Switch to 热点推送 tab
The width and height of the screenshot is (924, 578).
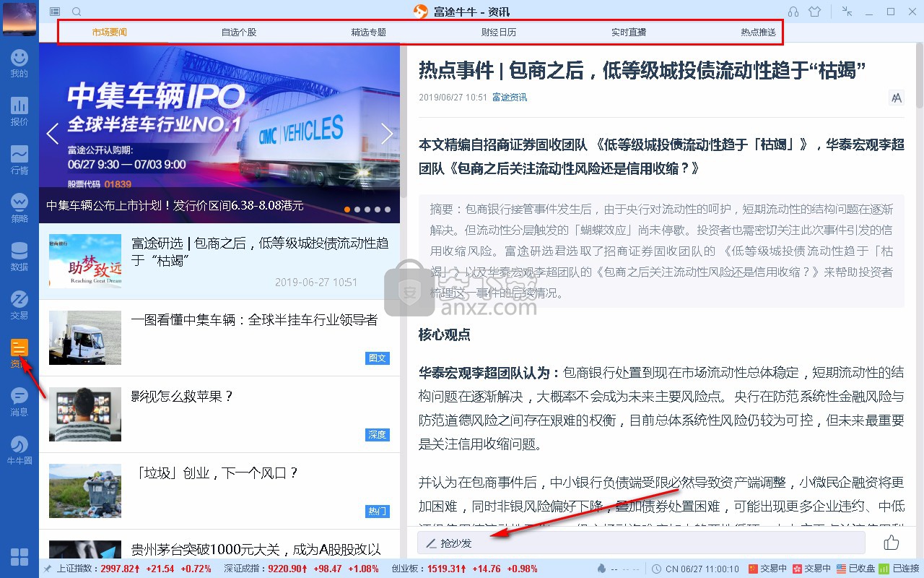tap(759, 33)
